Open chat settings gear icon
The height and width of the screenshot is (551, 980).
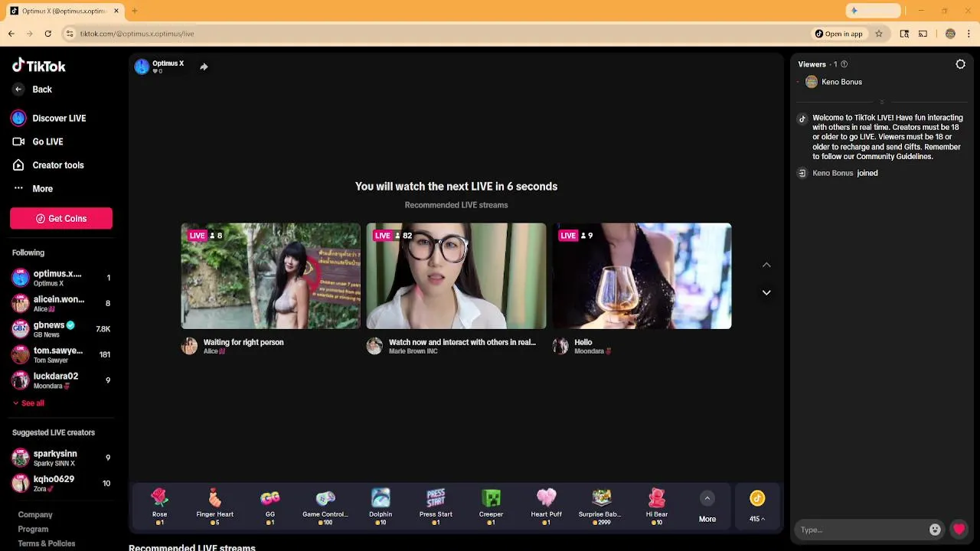pos(961,64)
